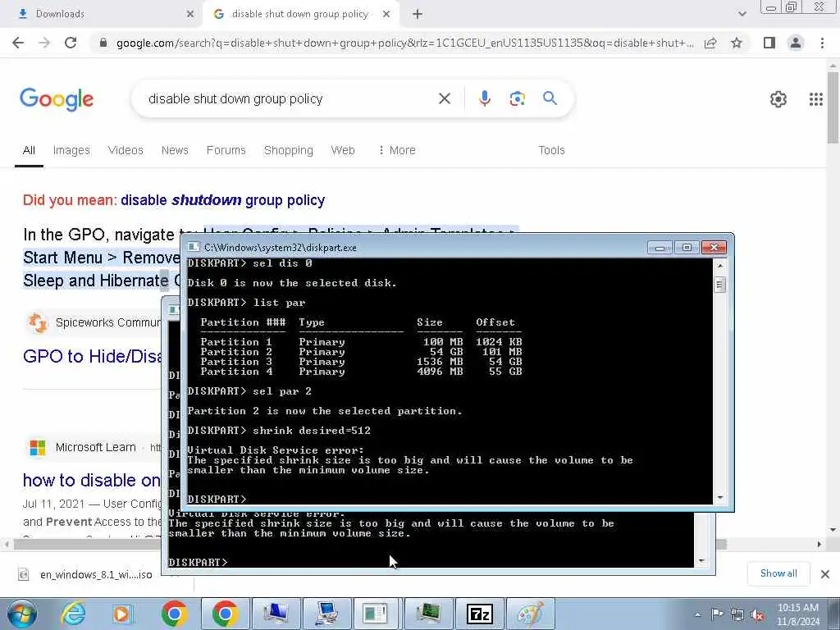840x630 pixels.
Task: Select the Forums results tab
Action: pyautogui.click(x=226, y=151)
